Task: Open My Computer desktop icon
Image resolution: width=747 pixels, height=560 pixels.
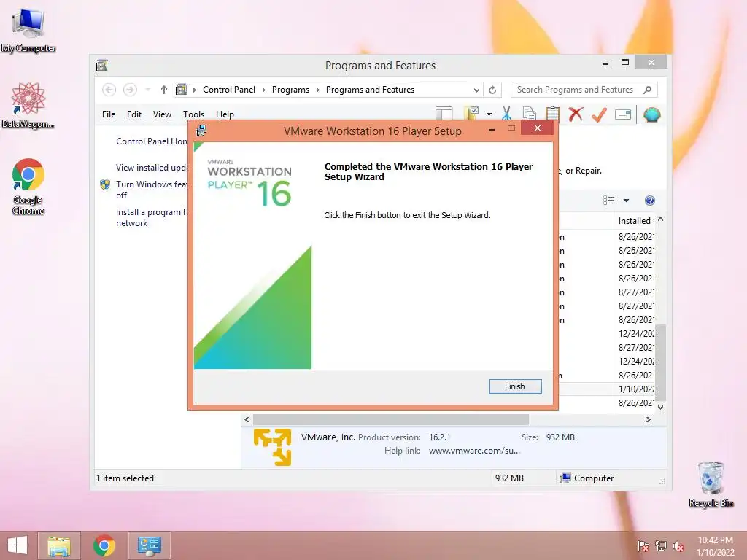Action: click(x=28, y=31)
